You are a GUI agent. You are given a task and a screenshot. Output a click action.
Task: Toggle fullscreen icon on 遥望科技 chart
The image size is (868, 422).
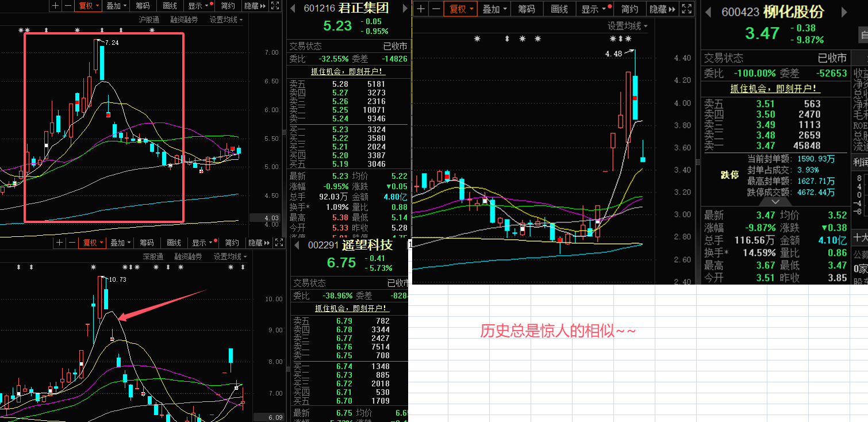pos(281,243)
